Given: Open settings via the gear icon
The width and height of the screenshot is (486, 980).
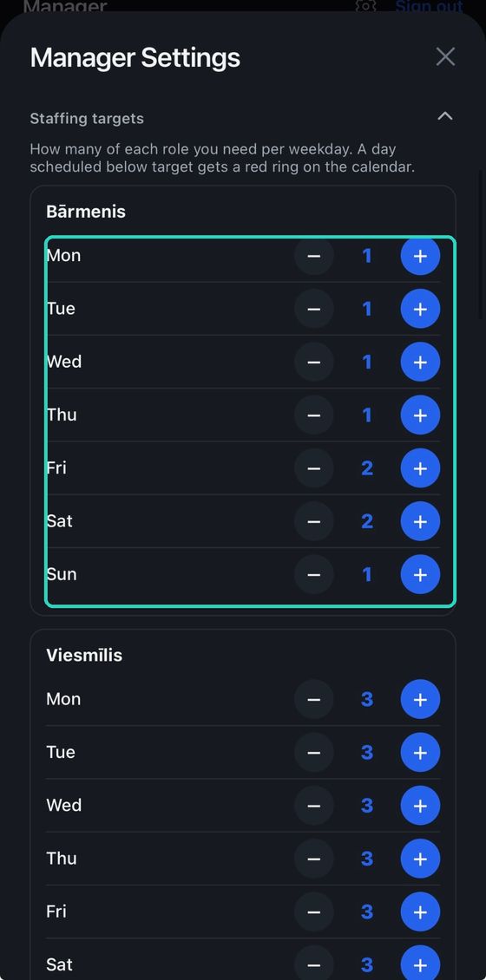Looking at the screenshot, I should (x=366, y=5).
